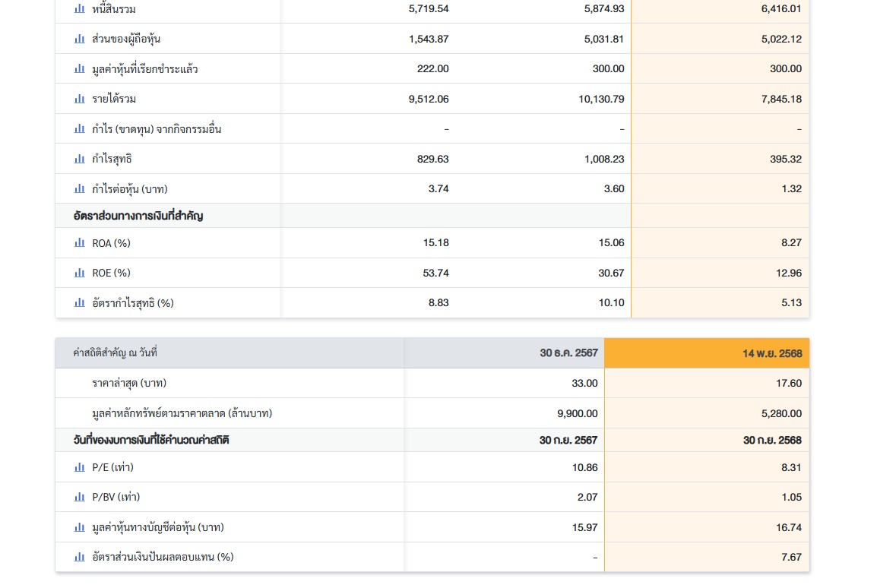Click the ราคาล่าสุด (บาท) label
The height and width of the screenshot is (588, 877).
tap(129, 383)
